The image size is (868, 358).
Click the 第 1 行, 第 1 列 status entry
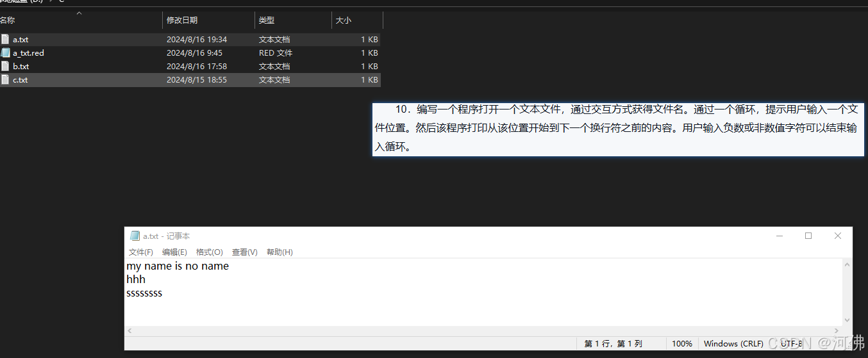pyautogui.click(x=613, y=344)
